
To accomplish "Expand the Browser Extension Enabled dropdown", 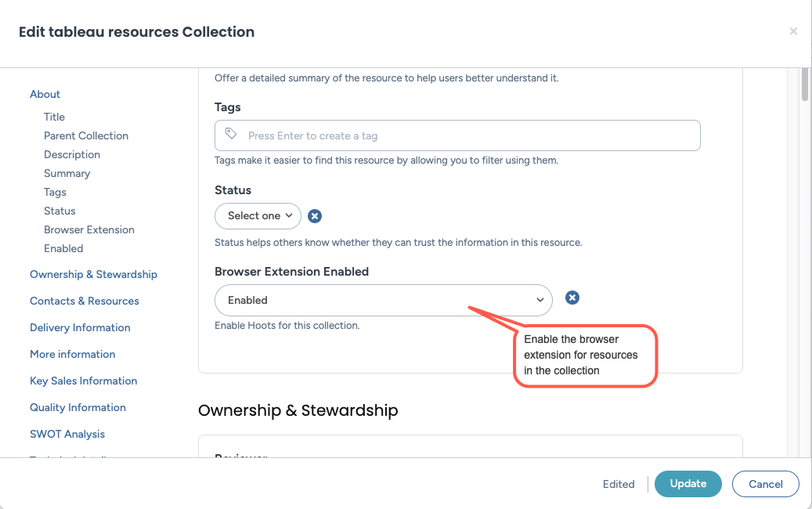I will point(383,300).
